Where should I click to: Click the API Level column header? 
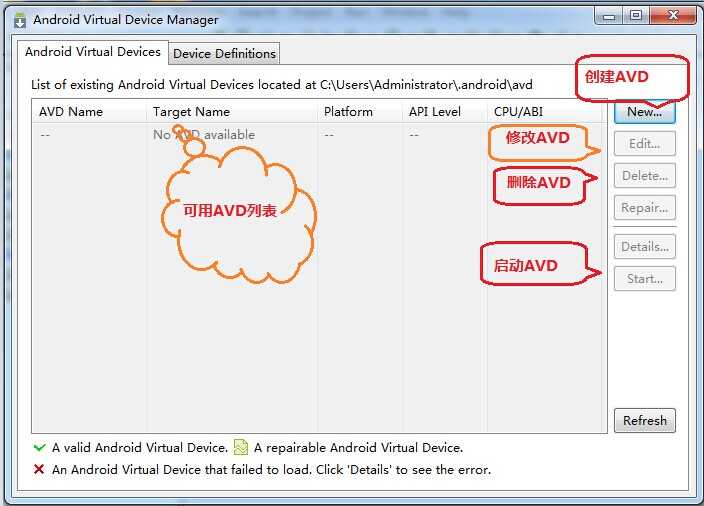coord(444,111)
